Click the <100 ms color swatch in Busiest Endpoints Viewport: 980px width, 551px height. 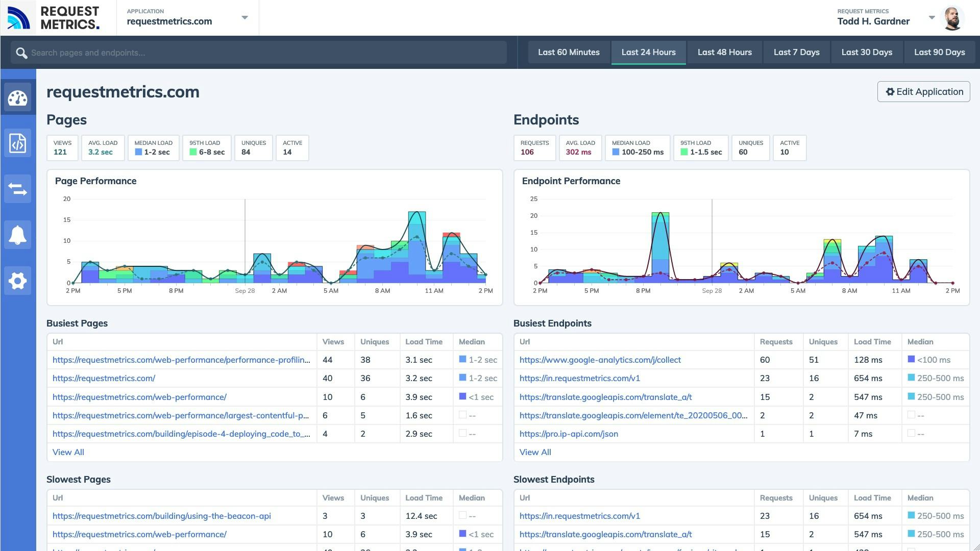911,360
